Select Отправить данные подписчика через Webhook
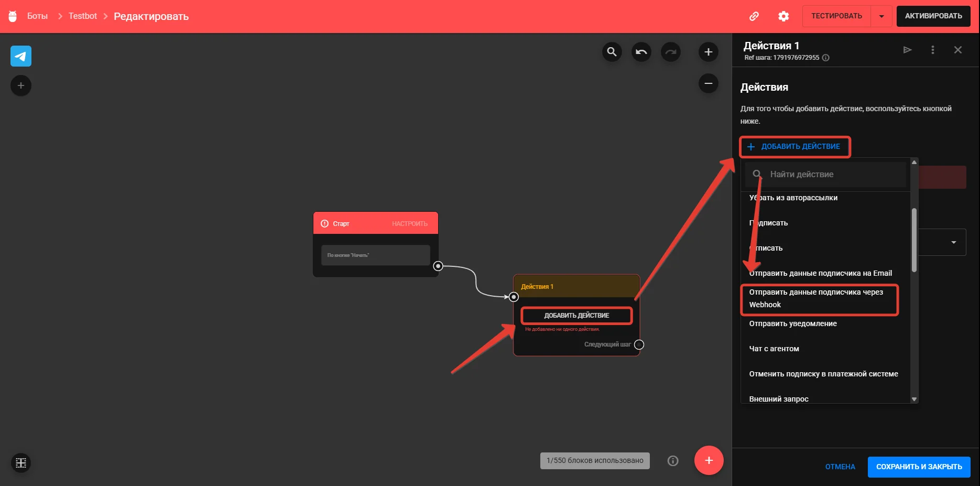 point(820,299)
